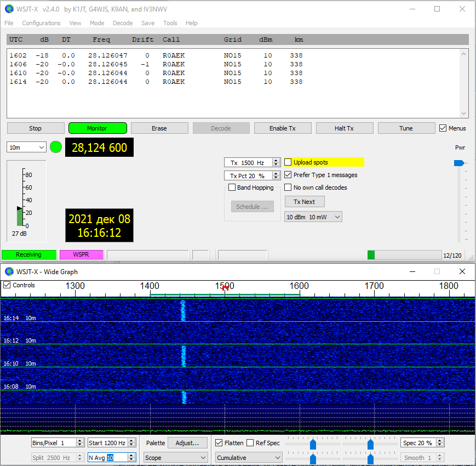
Task: Click the Stop button
Action: click(36, 128)
